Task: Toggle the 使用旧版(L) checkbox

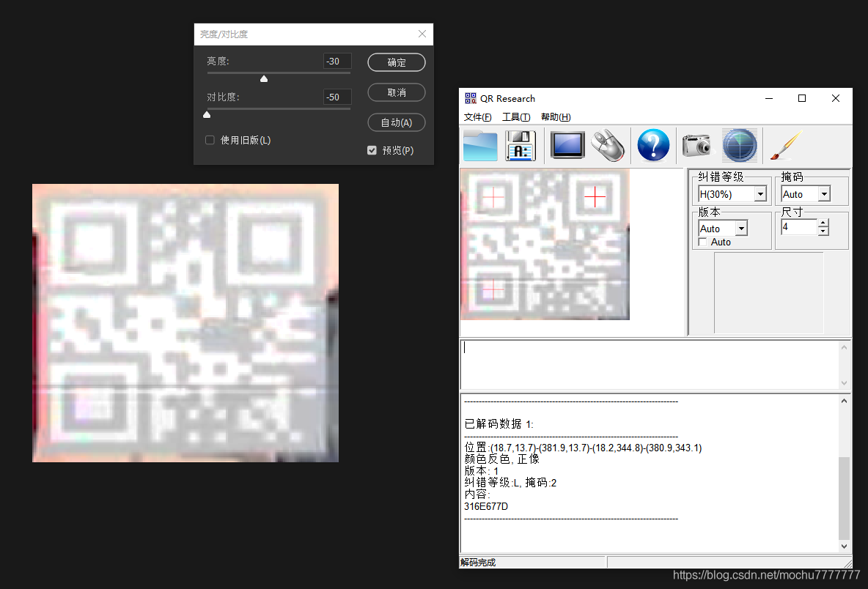Action: coord(210,140)
